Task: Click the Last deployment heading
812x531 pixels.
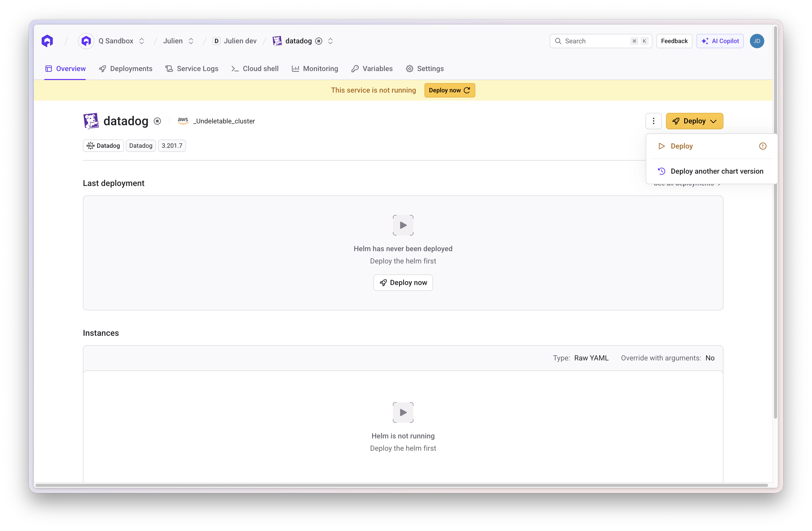Action: click(x=114, y=183)
